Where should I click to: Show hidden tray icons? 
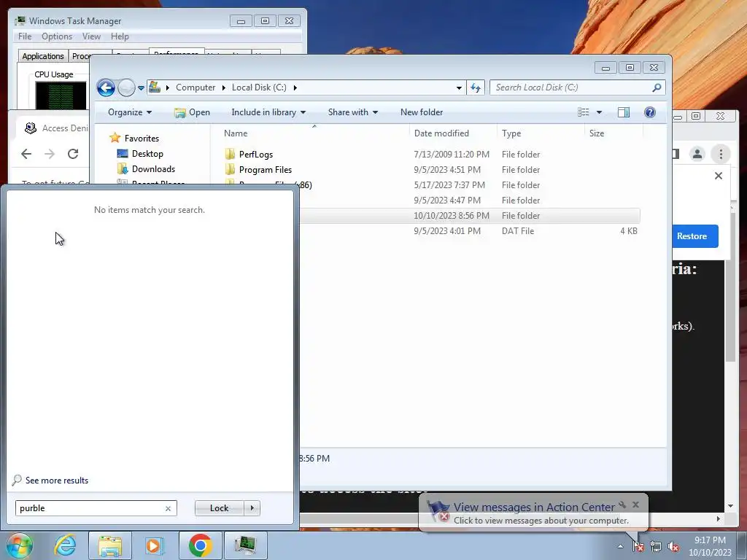[x=620, y=547]
